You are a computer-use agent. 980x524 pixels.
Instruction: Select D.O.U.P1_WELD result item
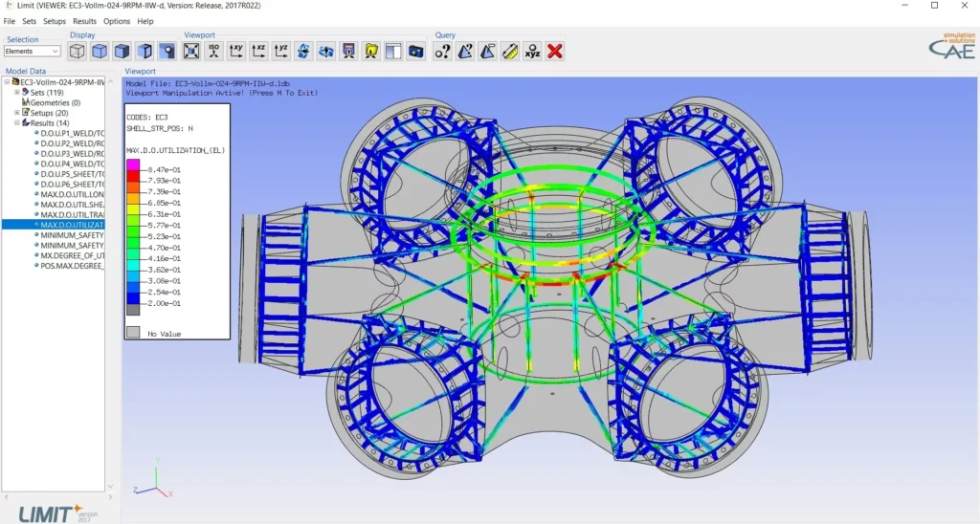click(x=72, y=133)
